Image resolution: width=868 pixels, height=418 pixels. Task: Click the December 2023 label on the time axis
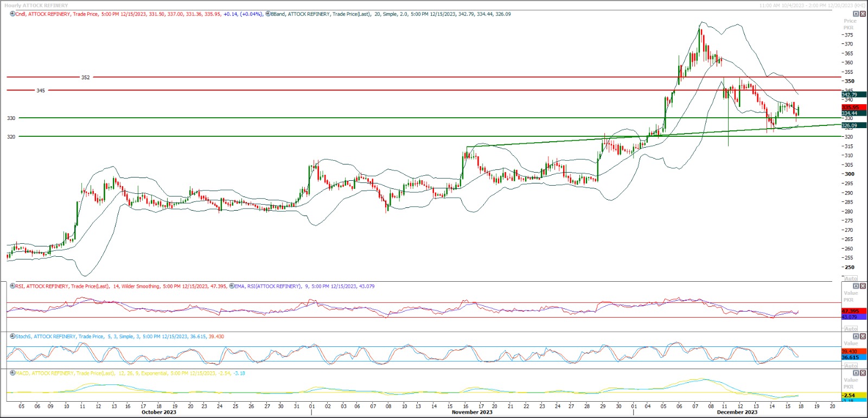point(737,412)
